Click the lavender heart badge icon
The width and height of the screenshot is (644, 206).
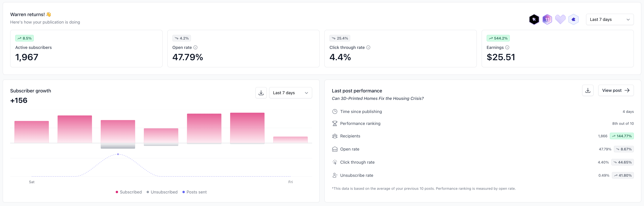pos(560,19)
